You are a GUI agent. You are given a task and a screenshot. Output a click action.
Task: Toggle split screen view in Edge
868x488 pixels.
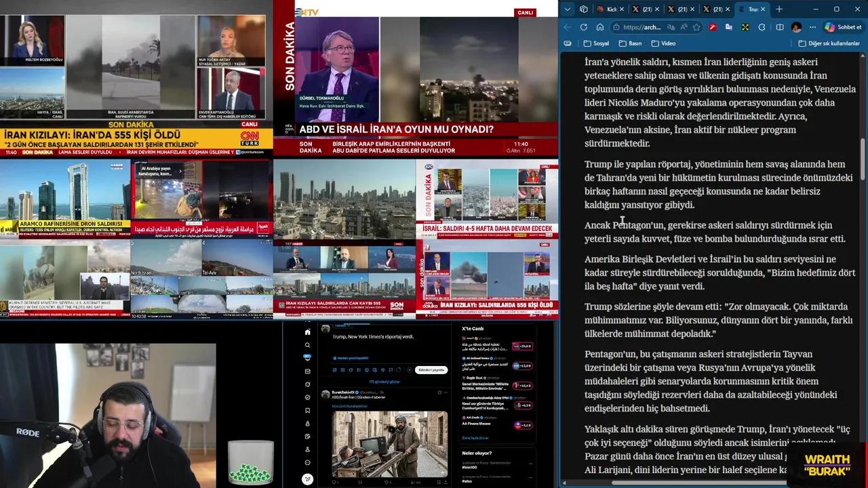pos(779,27)
